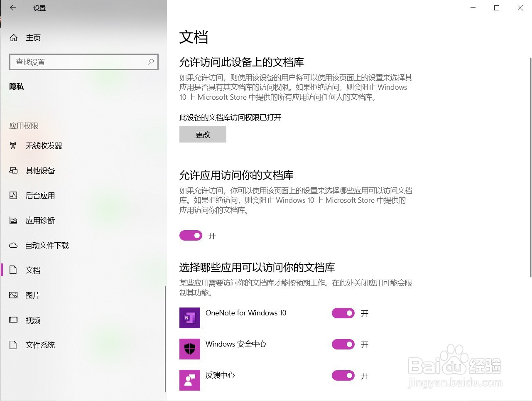
Task: Select 自动文件下载 in the sidebar
Action: (83, 246)
